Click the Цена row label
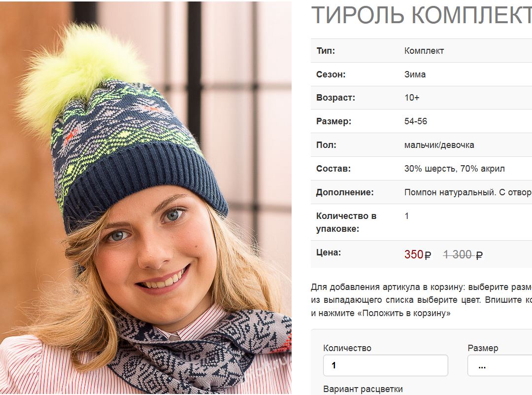Viewport: 532px width, 395px height. (x=329, y=252)
